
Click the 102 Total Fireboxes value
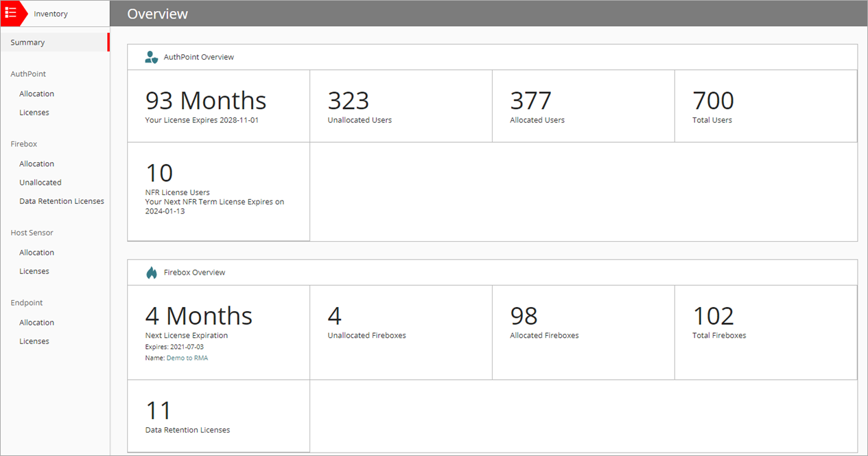click(714, 316)
